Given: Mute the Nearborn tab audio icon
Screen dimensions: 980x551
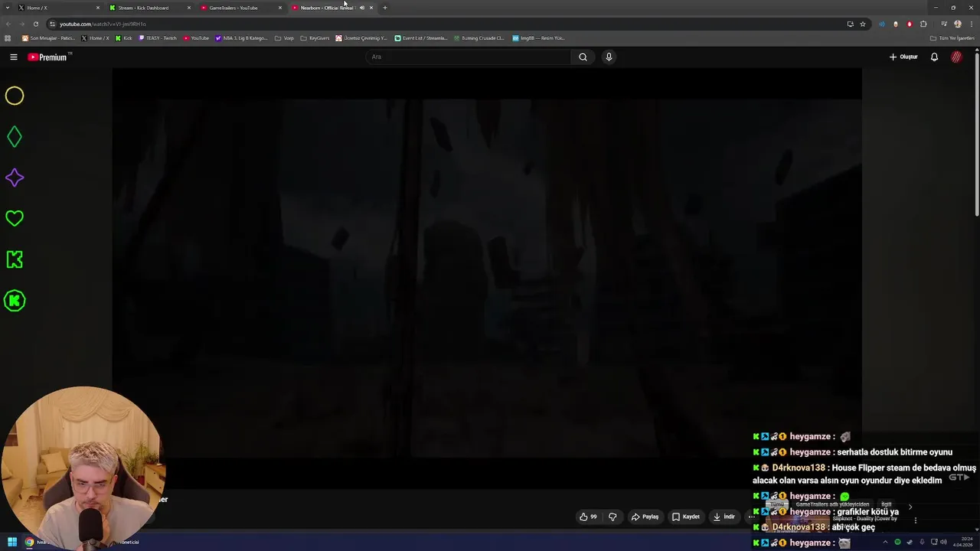Looking at the screenshot, I should 361,8.
